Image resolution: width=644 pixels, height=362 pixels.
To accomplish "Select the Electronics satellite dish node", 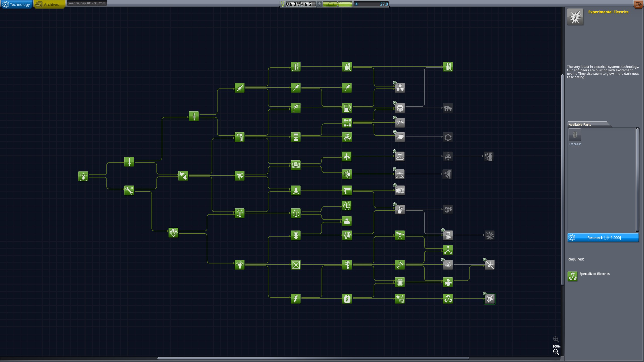I will tap(400, 265).
